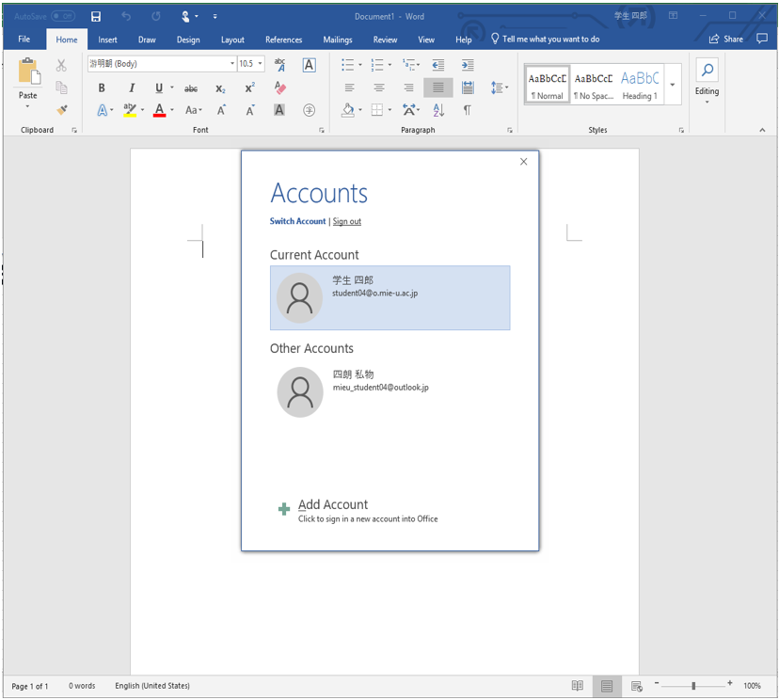779x700 pixels.
Task: Click Add Account
Action: point(358,510)
